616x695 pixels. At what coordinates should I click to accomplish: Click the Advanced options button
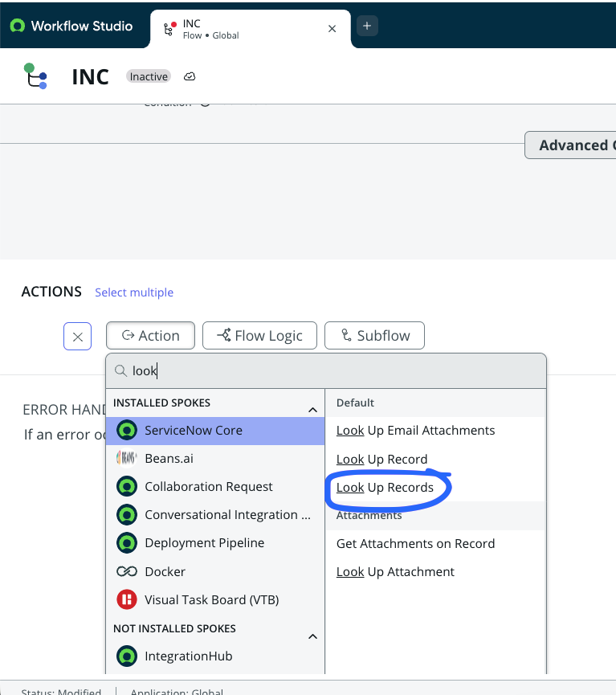pyautogui.click(x=571, y=145)
